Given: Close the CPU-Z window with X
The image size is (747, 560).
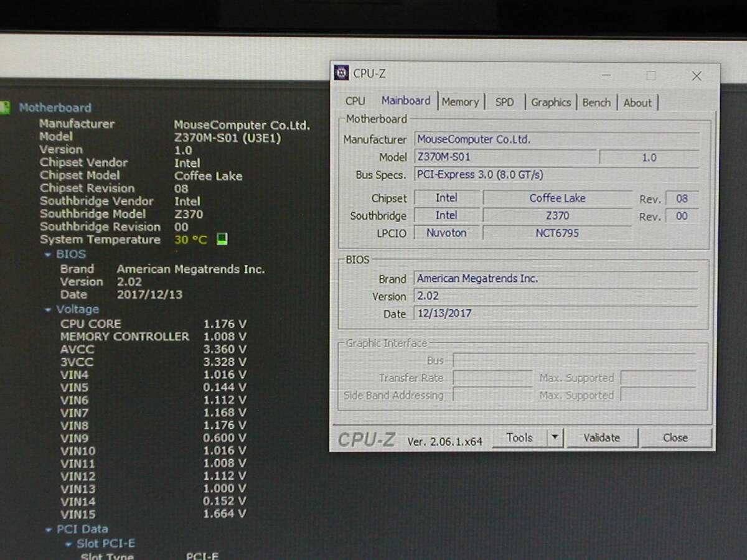Looking at the screenshot, I should pos(697,76).
